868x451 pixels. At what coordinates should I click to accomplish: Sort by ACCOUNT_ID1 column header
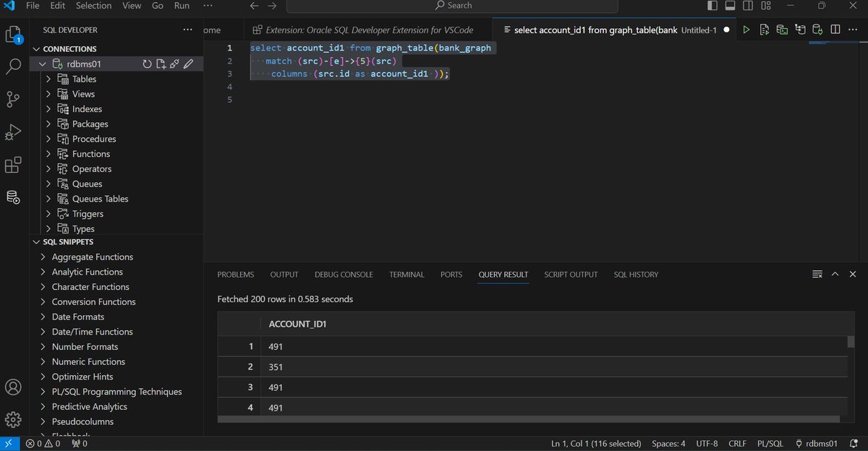pyautogui.click(x=297, y=325)
